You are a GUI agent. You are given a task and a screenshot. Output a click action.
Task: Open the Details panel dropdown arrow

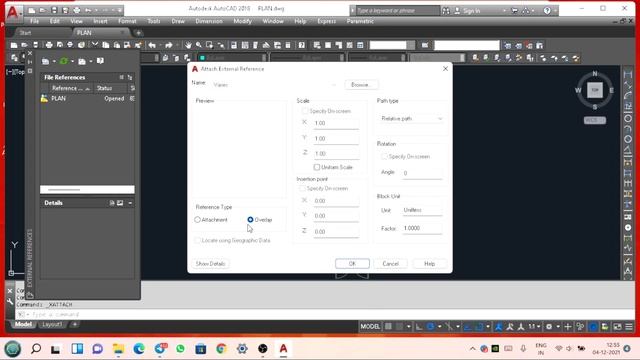coord(130,203)
